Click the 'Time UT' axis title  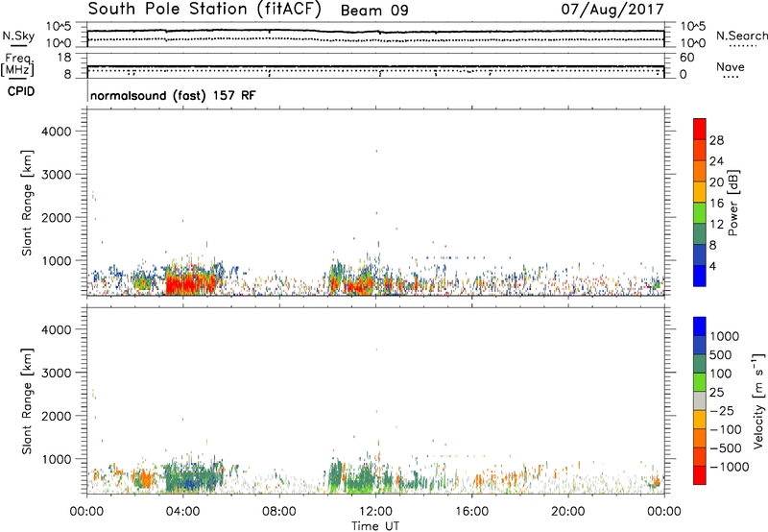[x=375, y=525]
